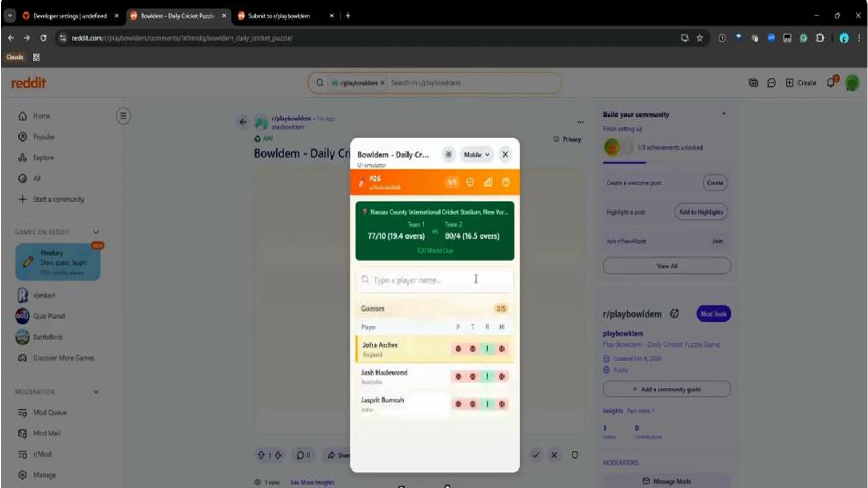Collapse the Games on Reddit section
Viewport: 868px width, 488px height.
click(96, 232)
